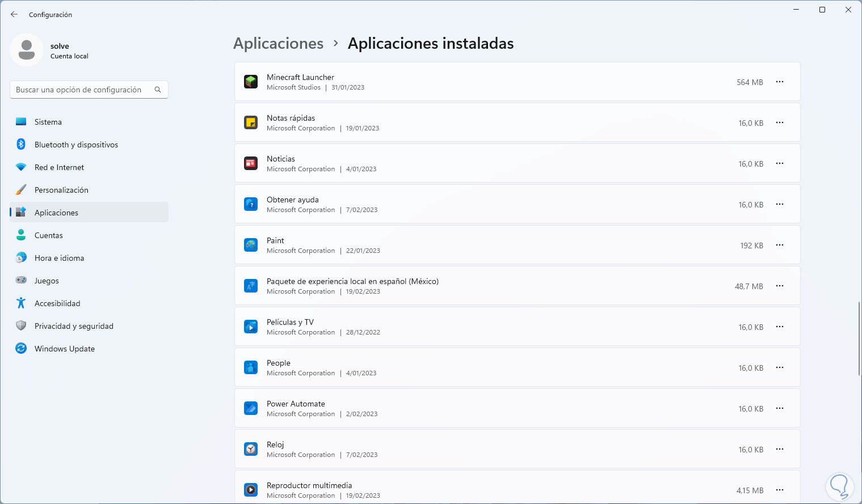This screenshot has height=504, width=862.
Task: Click the Películas y TV icon
Action: coord(251,327)
